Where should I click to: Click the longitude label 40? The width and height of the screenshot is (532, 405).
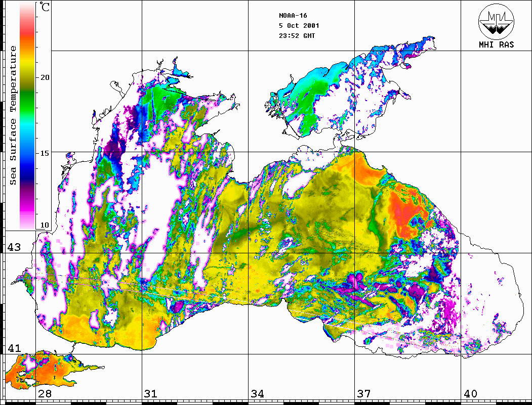tap(470, 394)
